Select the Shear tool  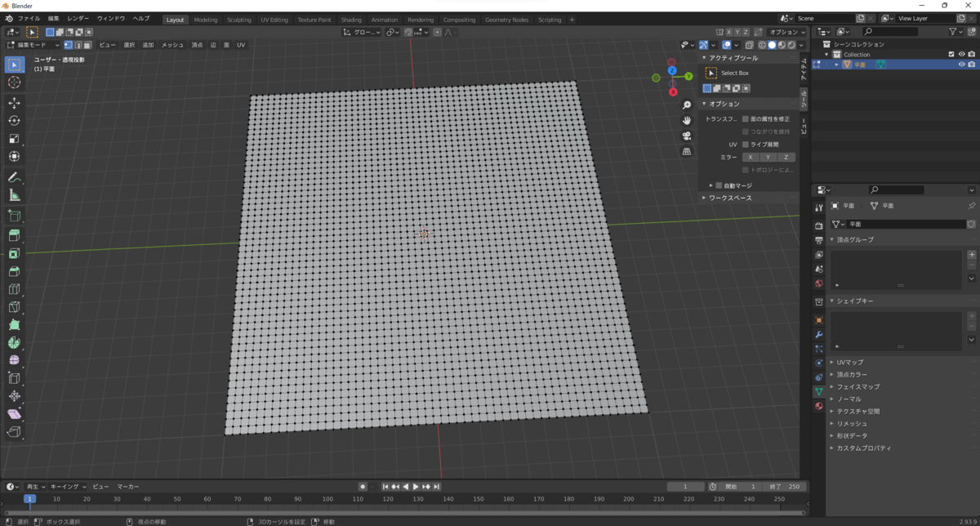(x=15, y=414)
